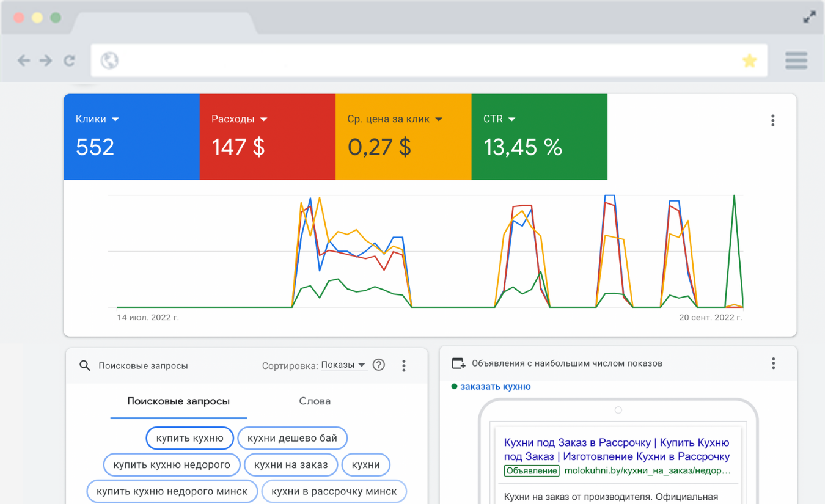Select the купить кухню query chip
The image size is (825, 504).
(x=190, y=438)
